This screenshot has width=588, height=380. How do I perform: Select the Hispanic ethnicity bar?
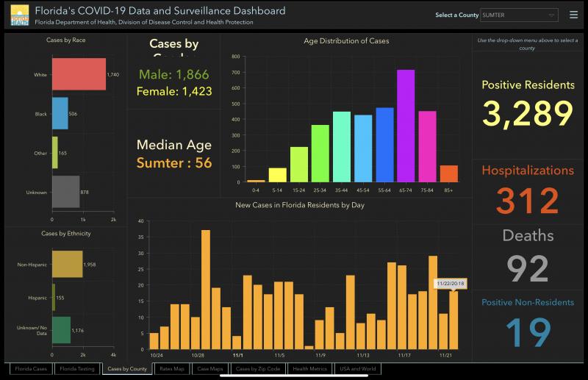[54, 298]
